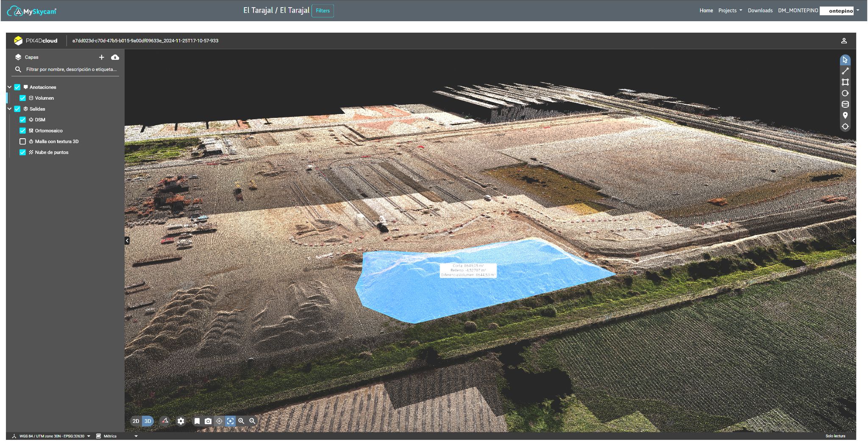Click the Filters button
The image size is (868, 442).
(x=323, y=11)
